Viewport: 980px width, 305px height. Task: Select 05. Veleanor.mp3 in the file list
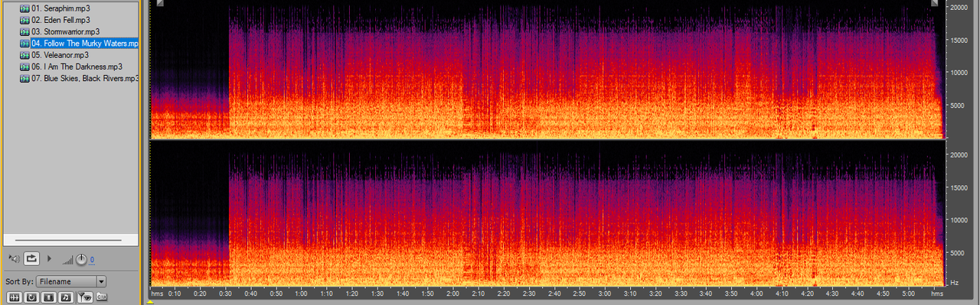60,55
